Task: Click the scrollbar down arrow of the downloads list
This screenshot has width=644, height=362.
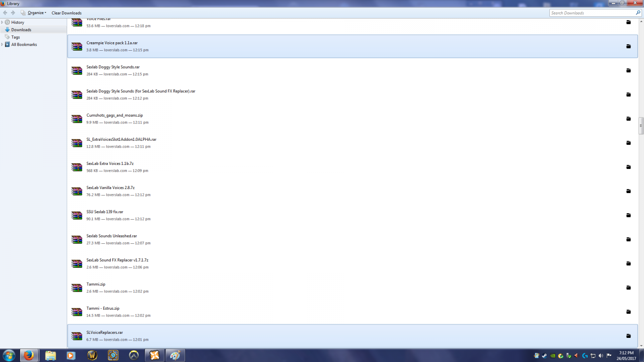Action: pyautogui.click(x=641, y=345)
